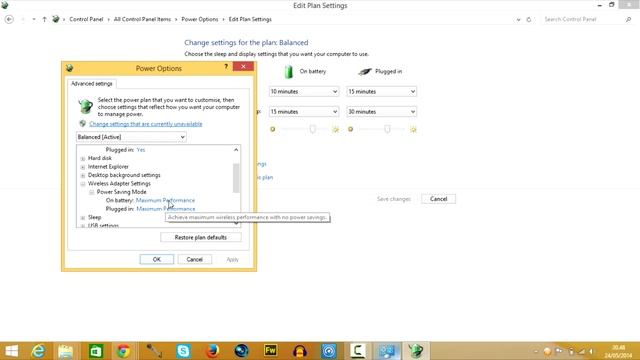Open the blue circular app next to Fireworks
Image resolution: width=640 pixels, height=360 pixels.
click(x=329, y=351)
